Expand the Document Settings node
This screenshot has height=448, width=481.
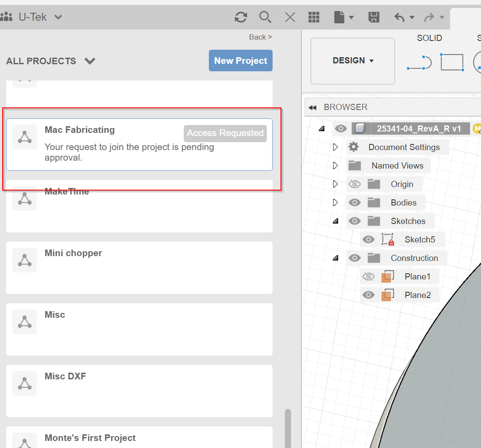pyautogui.click(x=335, y=147)
